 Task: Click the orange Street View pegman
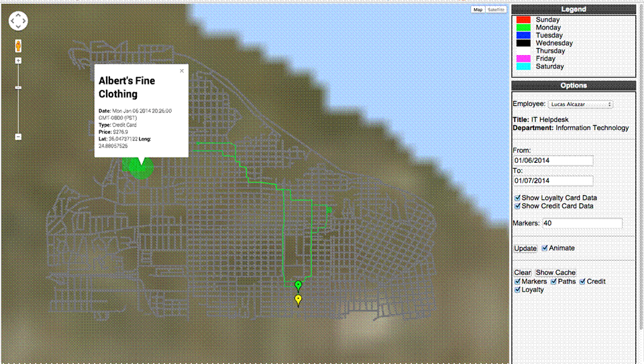[x=18, y=46]
